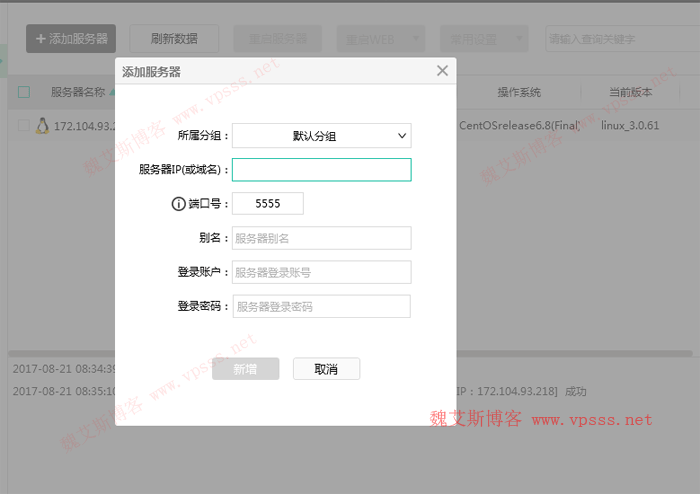
Task: Close the 添加服务器 dialog
Action: pos(442,71)
